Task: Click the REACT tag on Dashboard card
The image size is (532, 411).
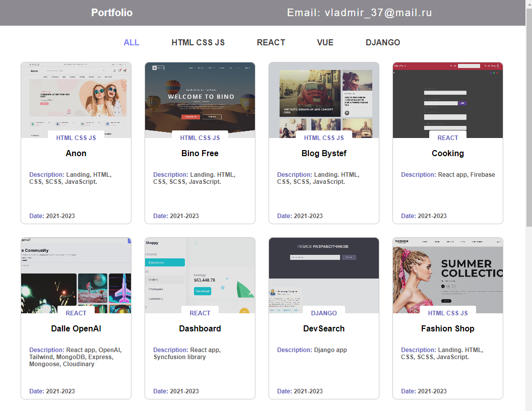Action: click(200, 313)
